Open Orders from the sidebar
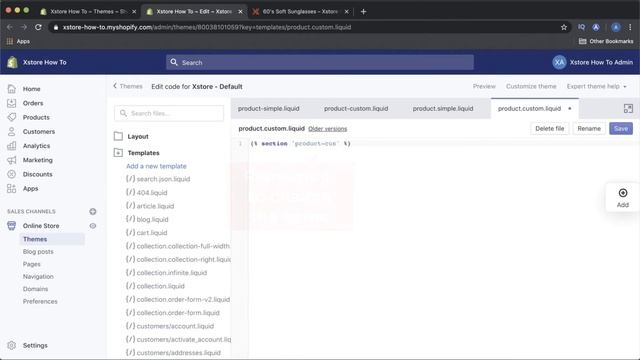The width and height of the screenshot is (640, 360). 33,103
